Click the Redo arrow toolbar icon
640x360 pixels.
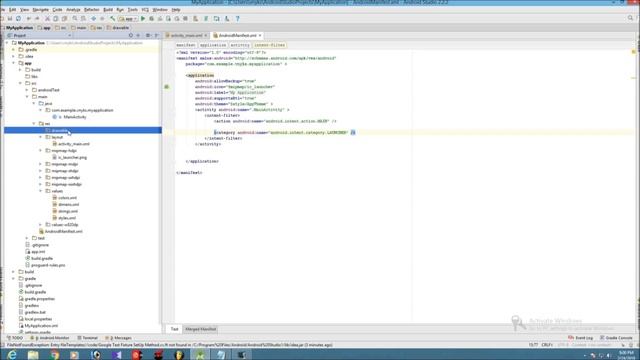(37, 19)
